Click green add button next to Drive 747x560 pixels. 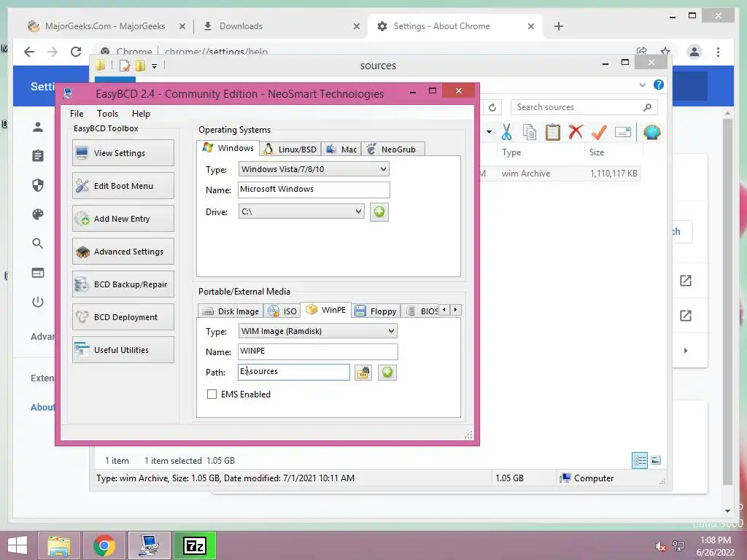click(x=379, y=212)
